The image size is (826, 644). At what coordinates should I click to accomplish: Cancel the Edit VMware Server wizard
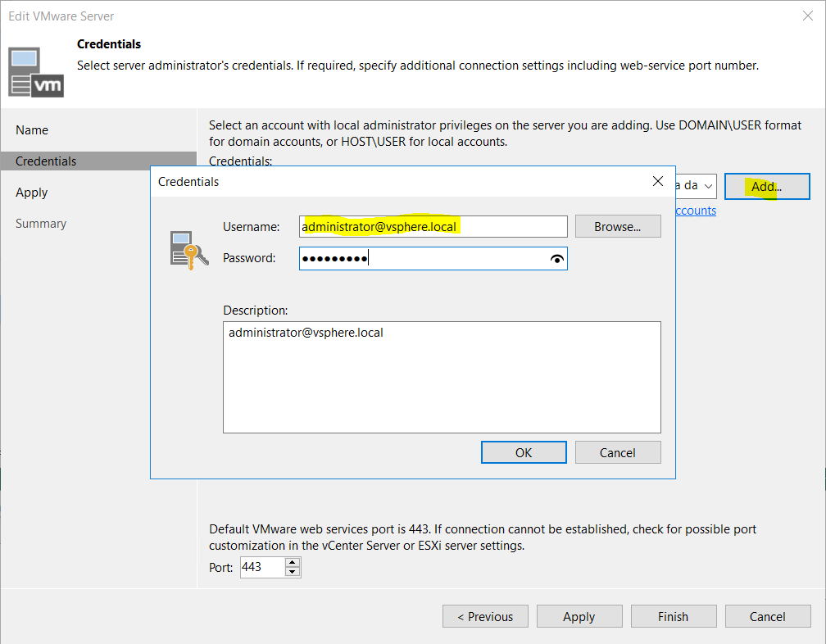pos(768,616)
